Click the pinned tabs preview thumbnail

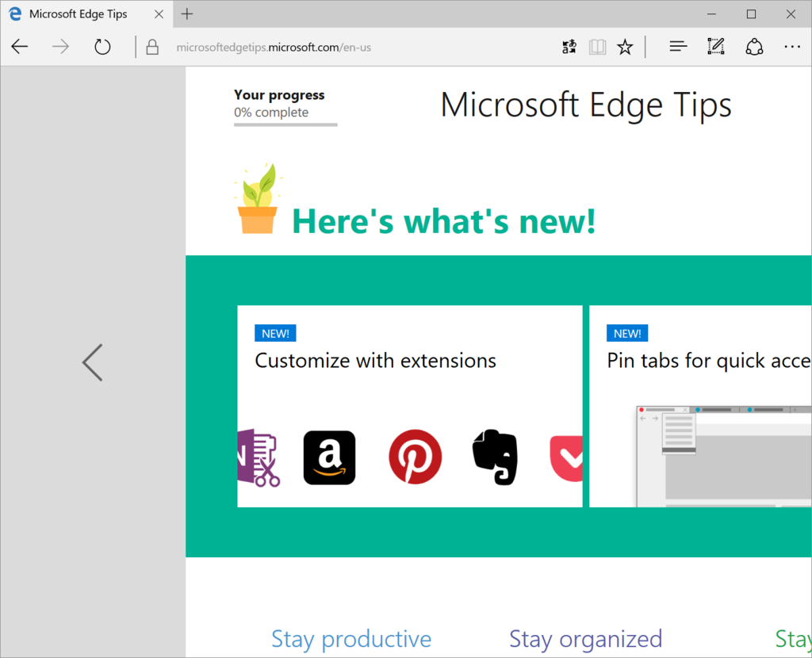(x=724, y=457)
